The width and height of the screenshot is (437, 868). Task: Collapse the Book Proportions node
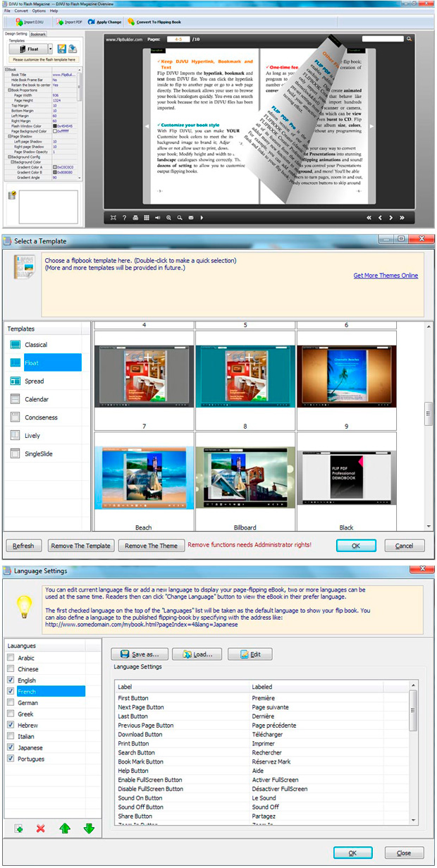point(10,90)
